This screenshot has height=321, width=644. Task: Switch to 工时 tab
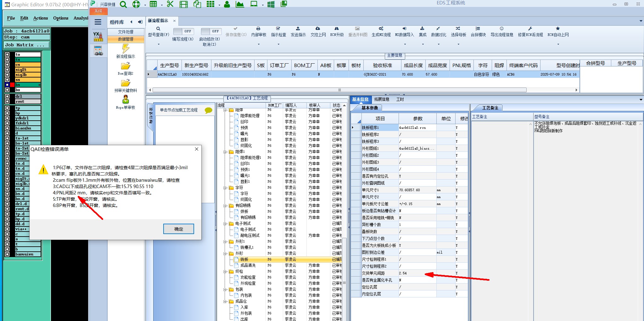(400, 100)
